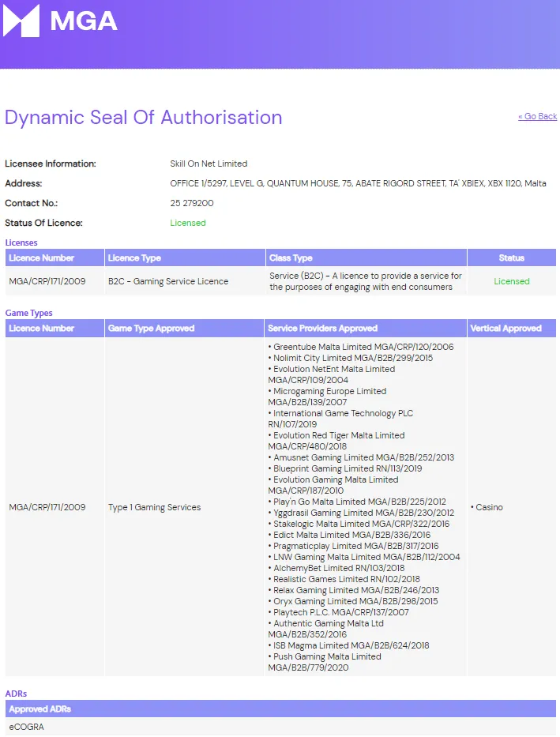
Task: Select the eCOGRA ADR entry
Action: pyautogui.click(x=27, y=727)
